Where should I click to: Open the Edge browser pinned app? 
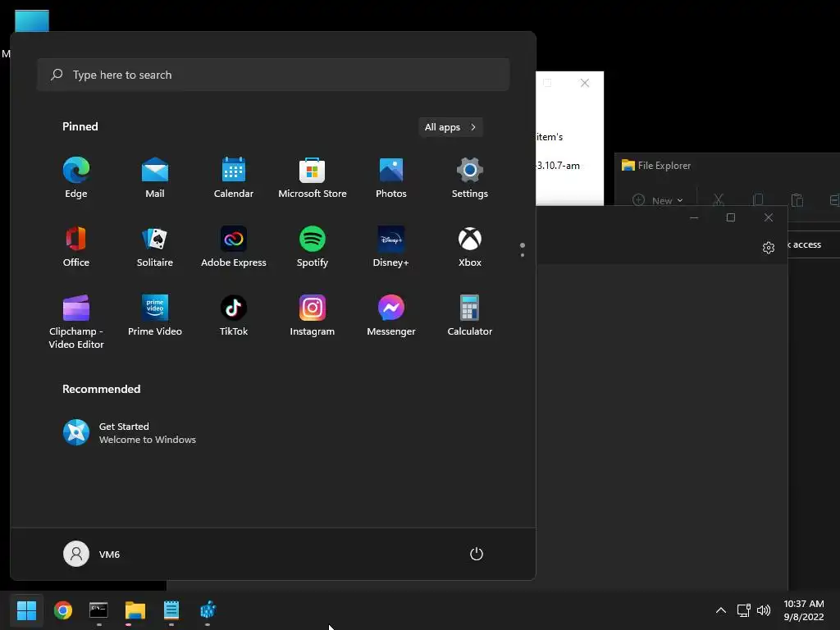tap(76, 178)
